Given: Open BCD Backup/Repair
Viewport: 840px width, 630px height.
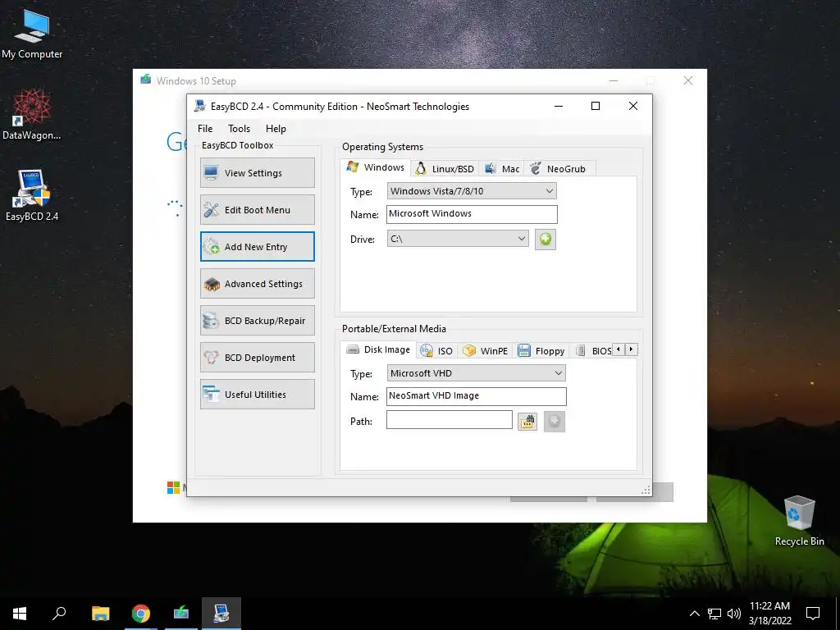Looking at the screenshot, I should [257, 321].
